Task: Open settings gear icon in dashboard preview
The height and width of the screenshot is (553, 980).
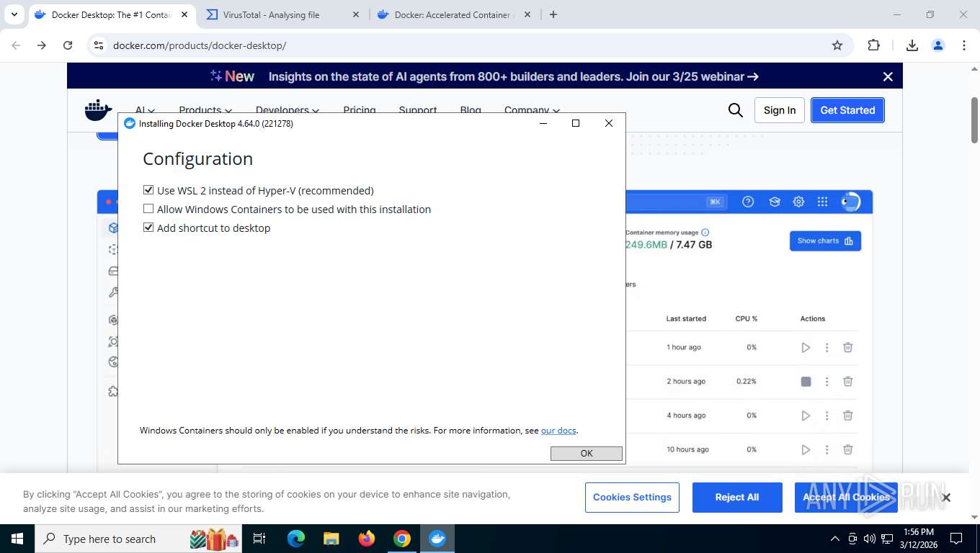Action: click(798, 202)
